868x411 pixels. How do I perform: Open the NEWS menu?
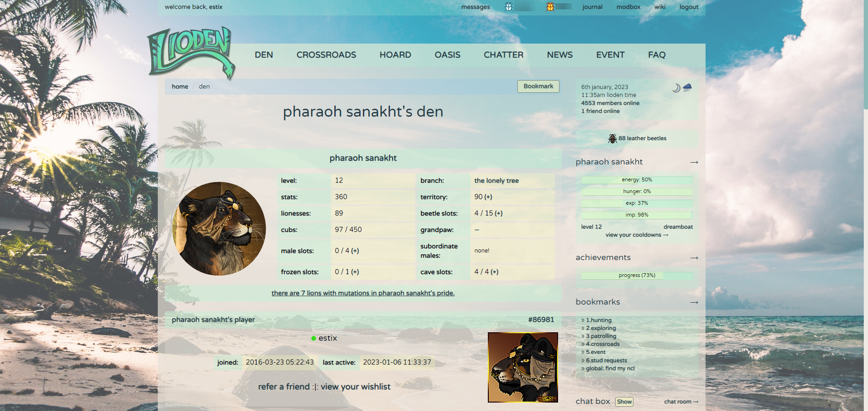tap(560, 55)
